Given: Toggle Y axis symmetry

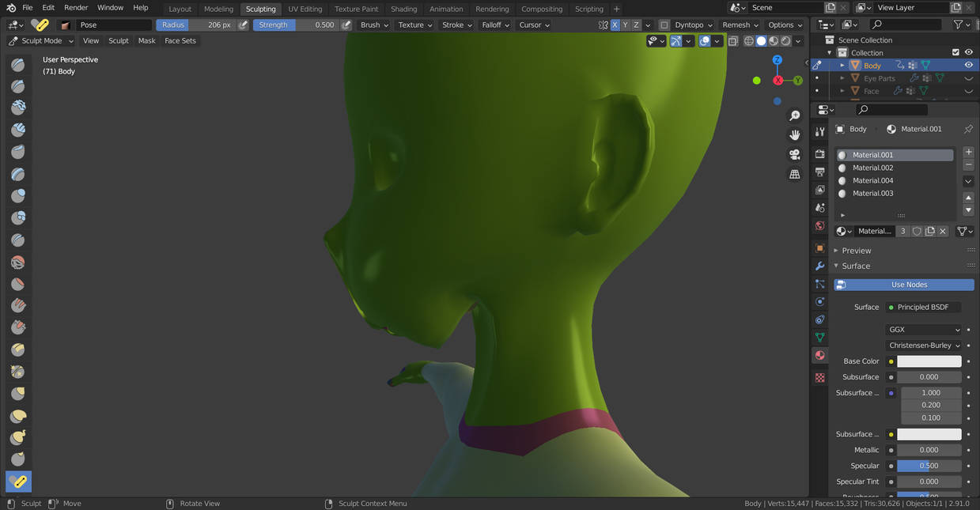Looking at the screenshot, I should coord(626,25).
